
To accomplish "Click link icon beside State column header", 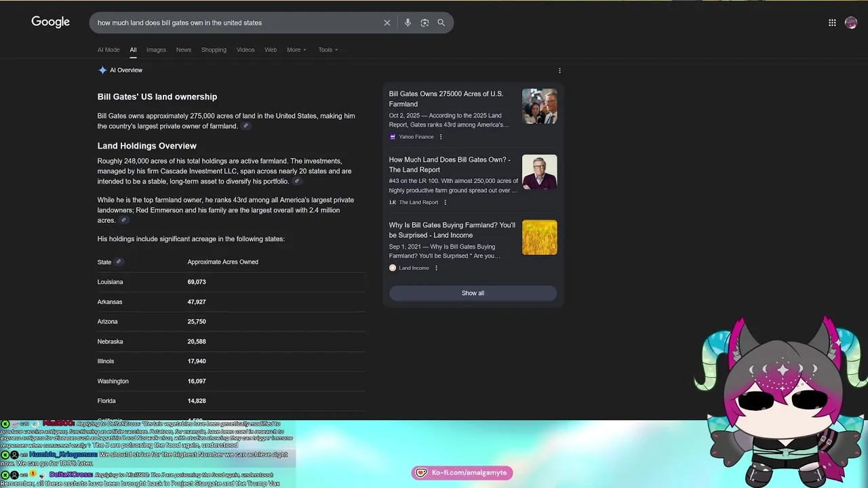I will click(119, 262).
